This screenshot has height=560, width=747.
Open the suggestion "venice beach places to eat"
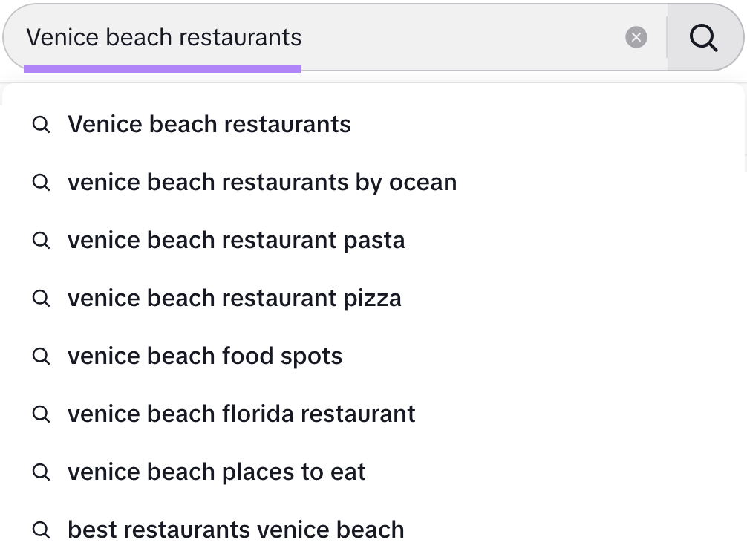click(x=216, y=472)
